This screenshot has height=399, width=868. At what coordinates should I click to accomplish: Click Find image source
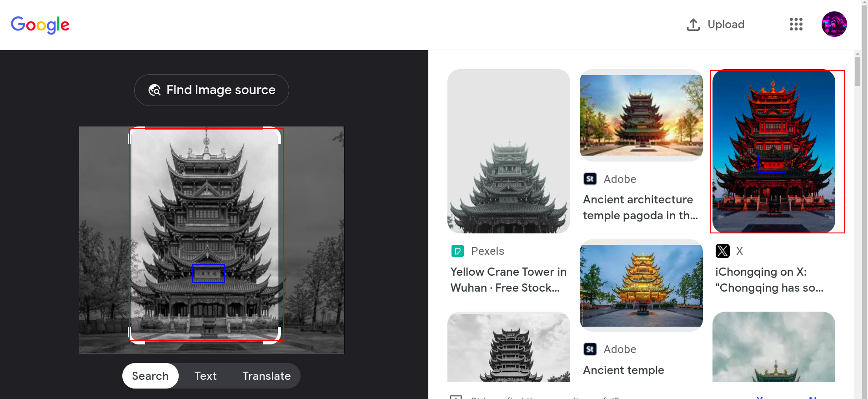pos(211,90)
